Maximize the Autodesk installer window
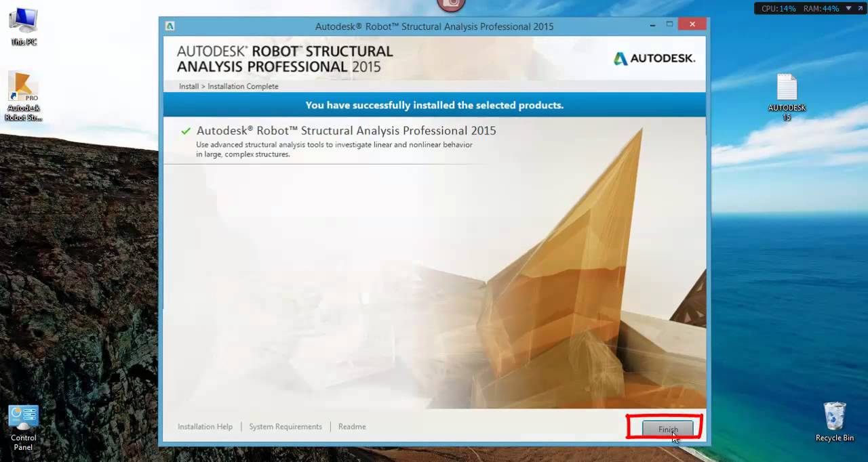Screen dimensions: 868x462 [x=669, y=24]
